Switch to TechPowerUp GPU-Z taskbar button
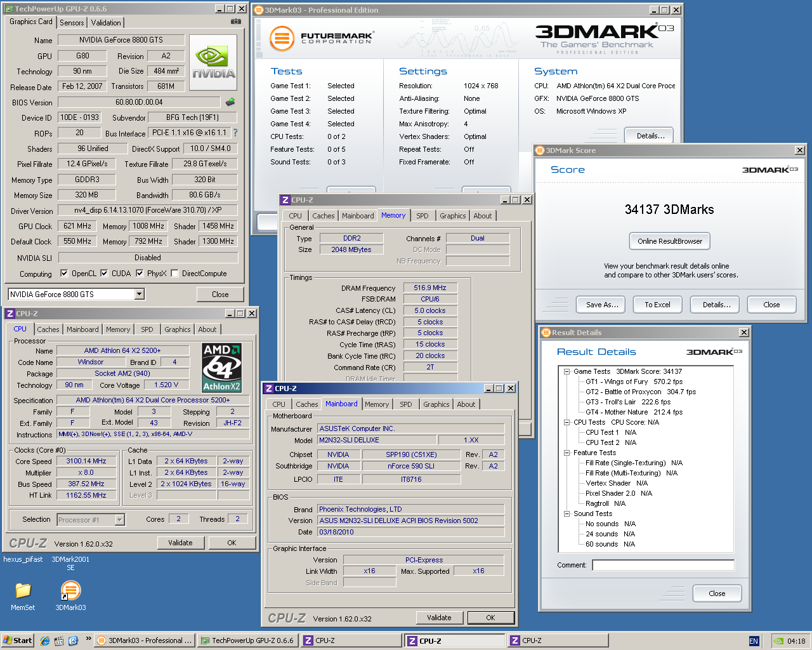 [x=247, y=640]
